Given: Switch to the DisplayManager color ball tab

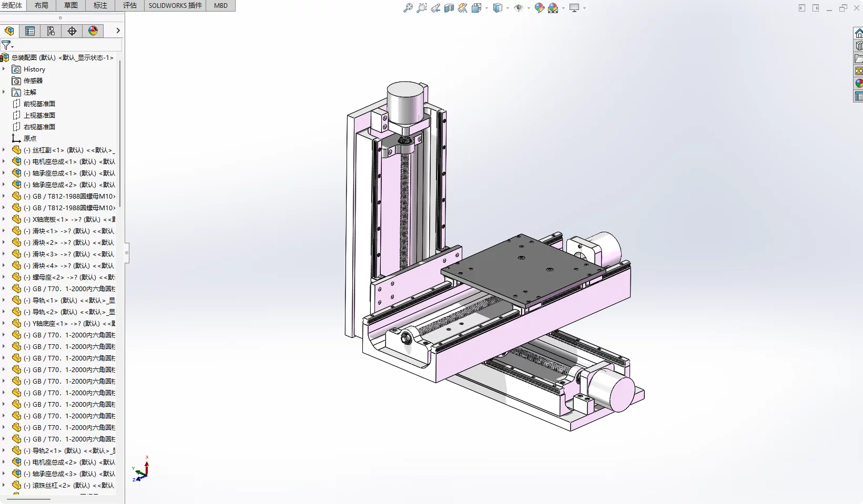Looking at the screenshot, I should click(93, 31).
